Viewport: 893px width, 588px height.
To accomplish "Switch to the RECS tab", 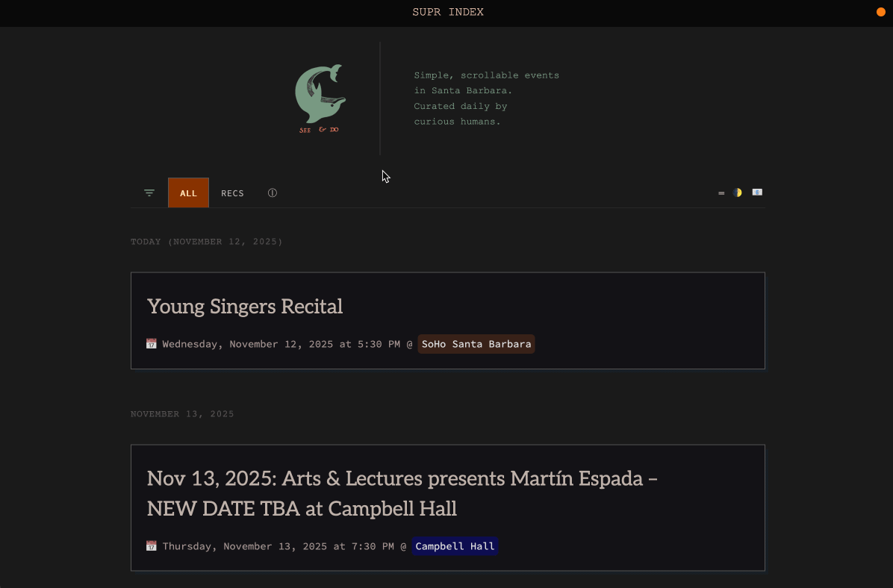I will coord(232,193).
